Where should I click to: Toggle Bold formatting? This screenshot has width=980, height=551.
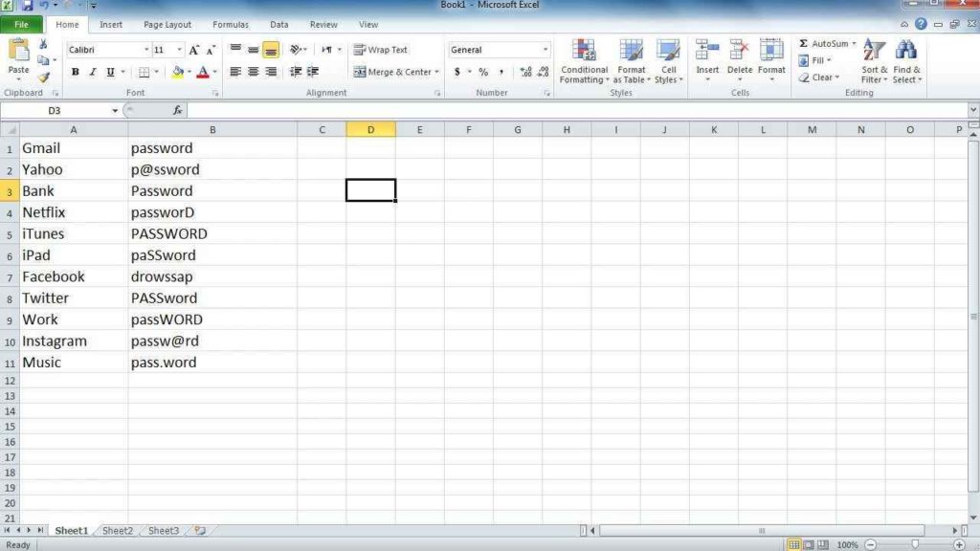[75, 72]
